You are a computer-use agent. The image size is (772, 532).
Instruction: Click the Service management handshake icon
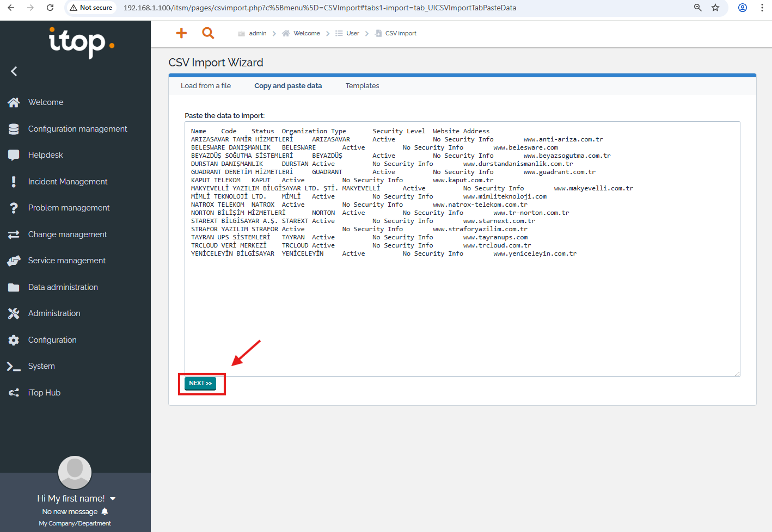pos(14,261)
